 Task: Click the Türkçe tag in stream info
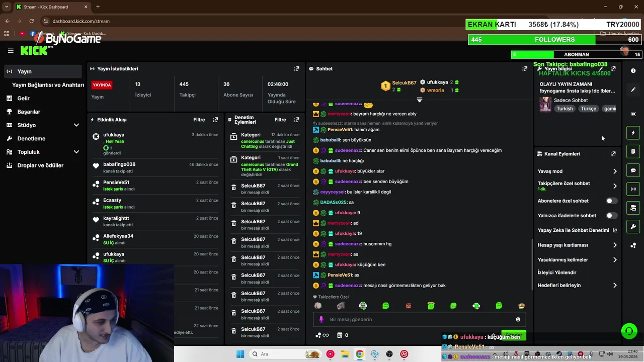click(588, 109)
